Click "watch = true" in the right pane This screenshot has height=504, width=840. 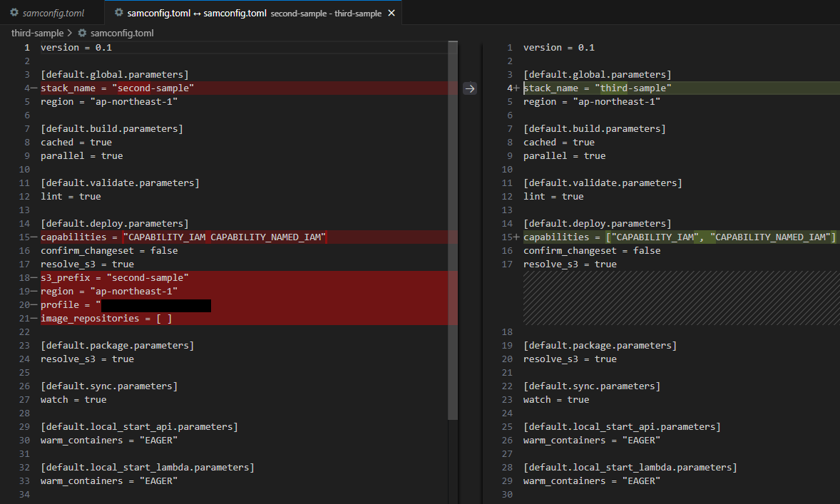(556, 399)
